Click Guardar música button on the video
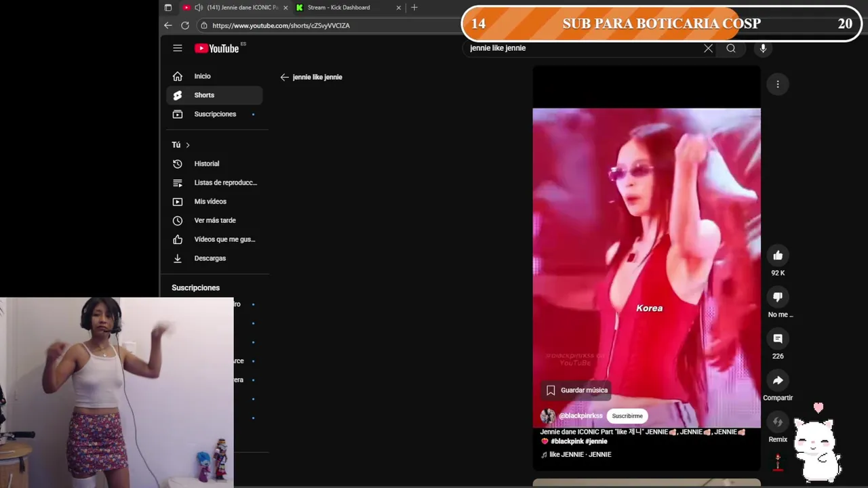This screenshot has width=868, height=488. point(577,390)
